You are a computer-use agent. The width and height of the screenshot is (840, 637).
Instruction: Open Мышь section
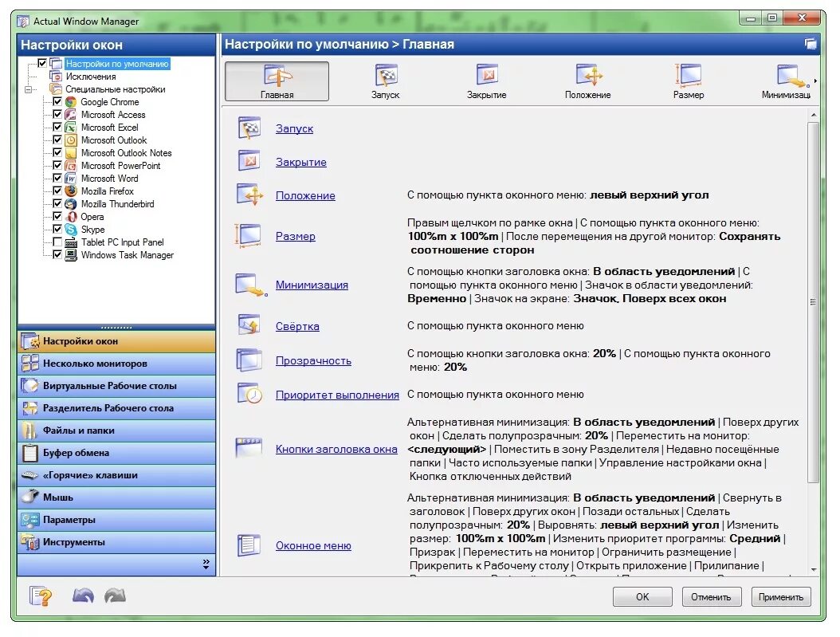116,497
